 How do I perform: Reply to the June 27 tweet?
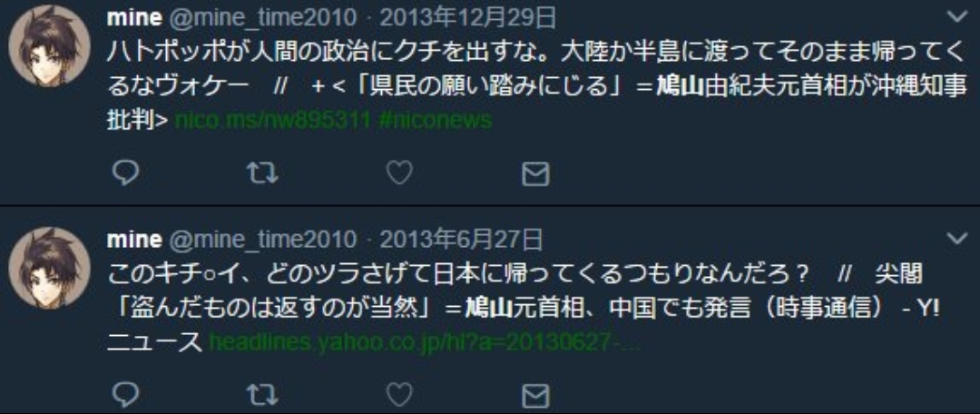tap(125, 395)
